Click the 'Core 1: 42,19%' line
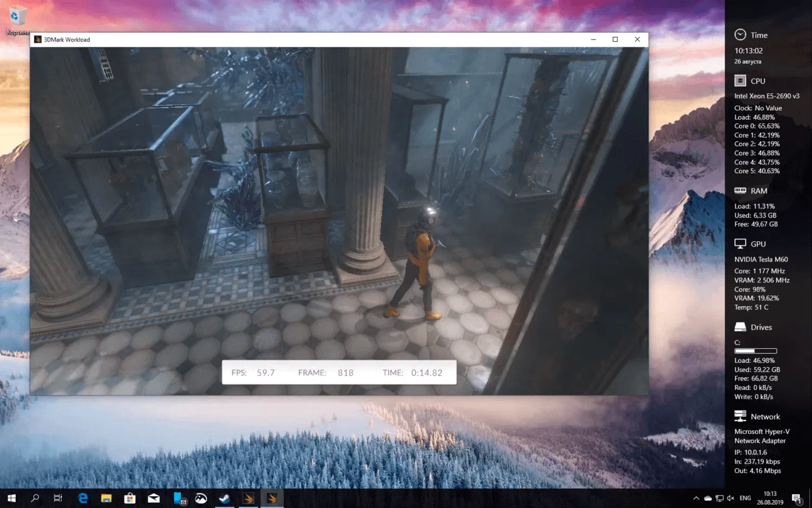The height and width of the screenshot is (508, 812). [757, 135]
